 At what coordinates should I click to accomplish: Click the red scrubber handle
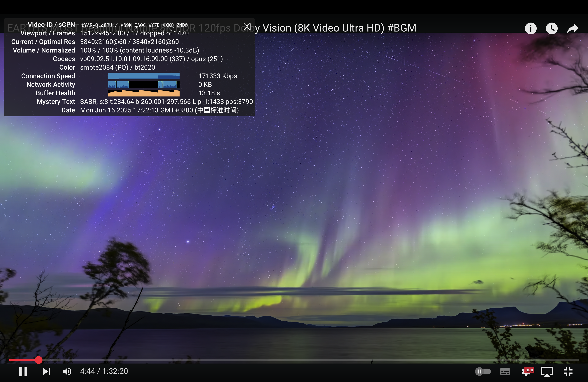coord(38,360)
